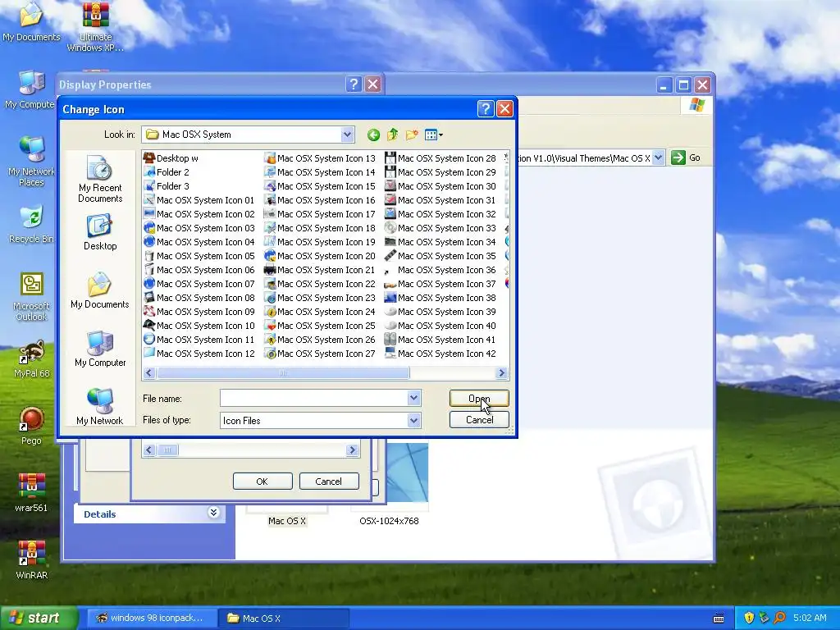840x630 pixels.
Task: Select Mac OSX System Icon 28
Action: [x=441, y=158]
